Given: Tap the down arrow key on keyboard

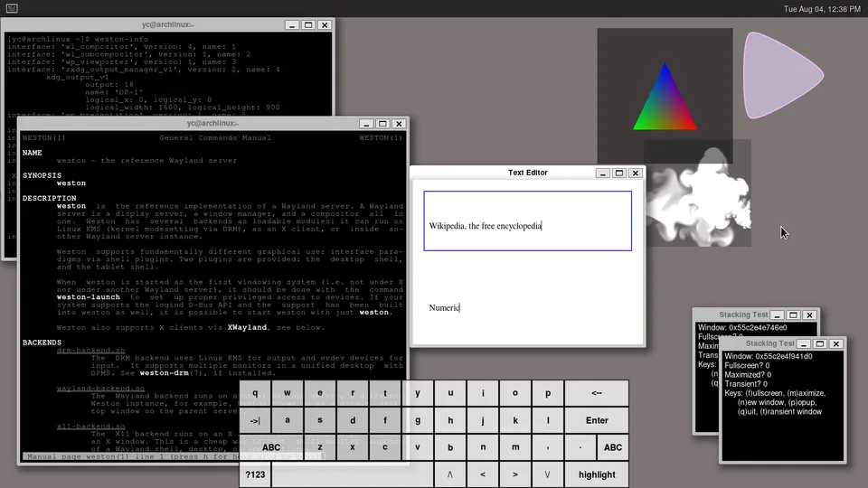Looking at the screenshot, I should pyautogui.click(x=548, y=474).
